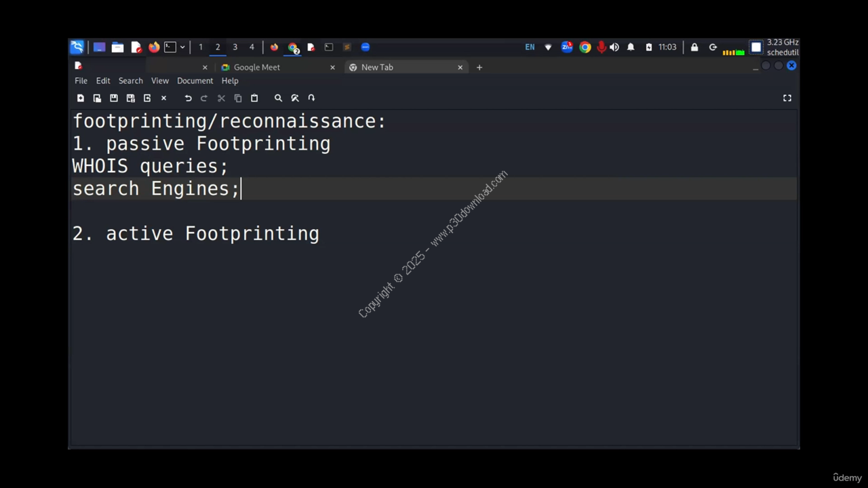The height and width of the screenshot is (488, 868).
Task: Click the Go to line toolbar icon
Action: pyautogui.click(x=311, y=98)
